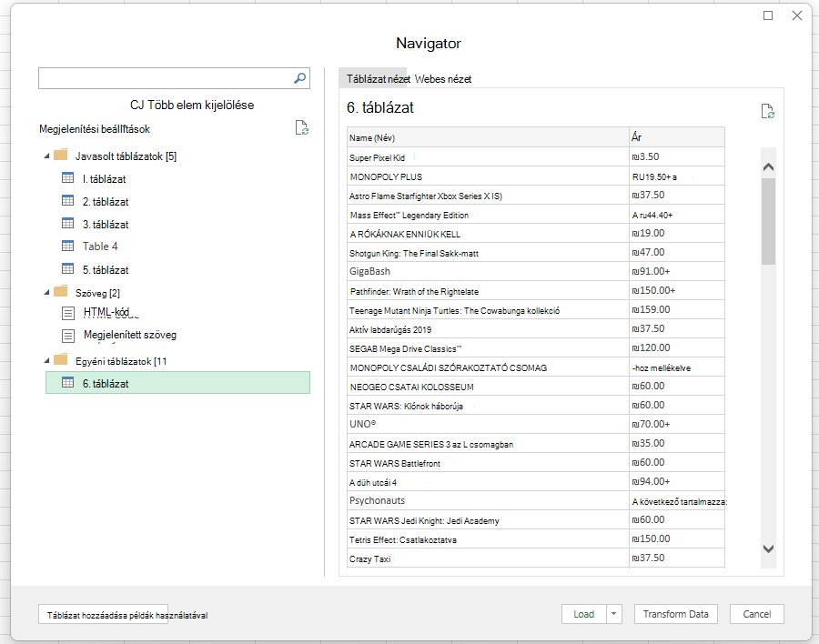819x644 pixels.
Task: Refresh the table list in the left pane
Action: point(301,127)
